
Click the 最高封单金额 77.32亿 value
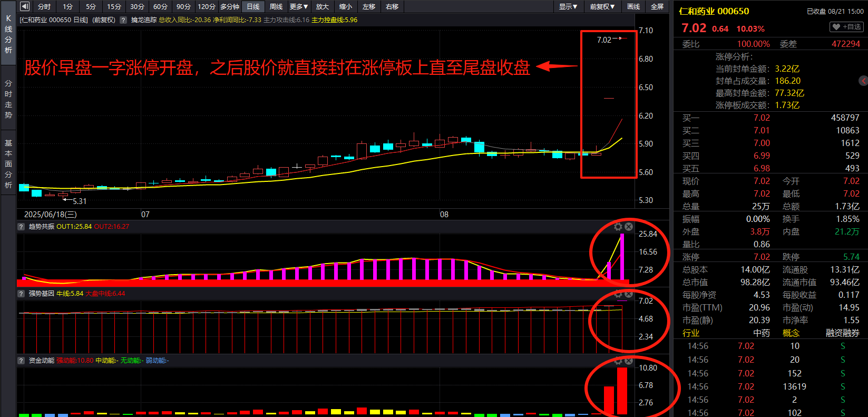click(789, 93)
